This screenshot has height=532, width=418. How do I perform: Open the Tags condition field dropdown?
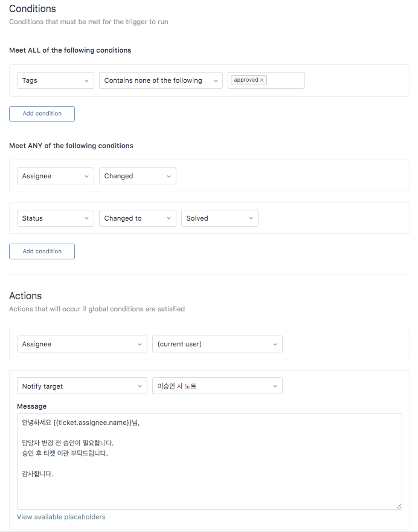[x=55, y=80]
